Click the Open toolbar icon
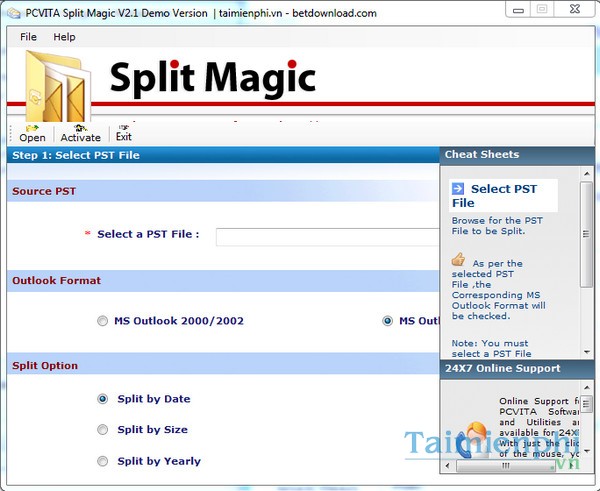The width and height of the screenshot is (600, 491). tap(32, 134)
